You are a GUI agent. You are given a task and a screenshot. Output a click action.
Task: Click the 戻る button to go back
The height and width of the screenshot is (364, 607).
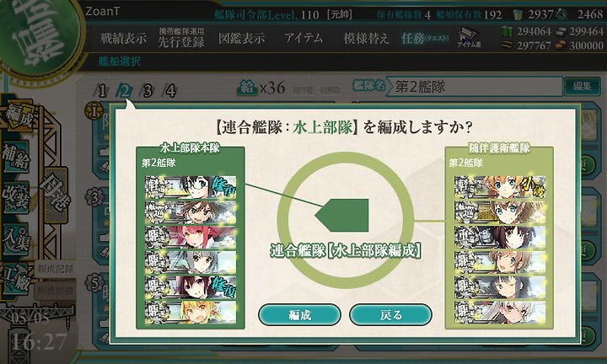coord(390,315)
